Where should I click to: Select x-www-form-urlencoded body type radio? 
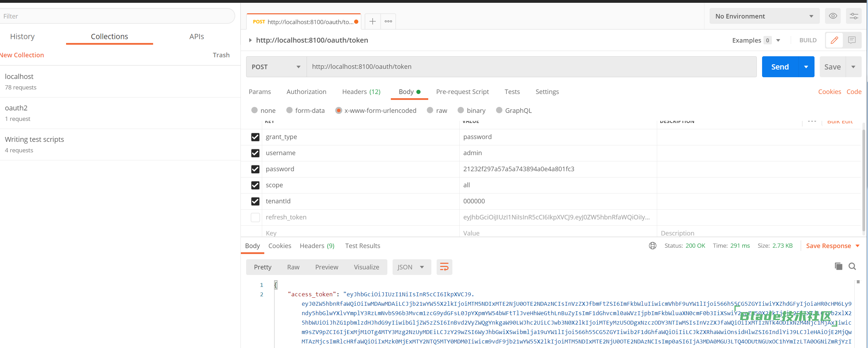coord(338,110)
